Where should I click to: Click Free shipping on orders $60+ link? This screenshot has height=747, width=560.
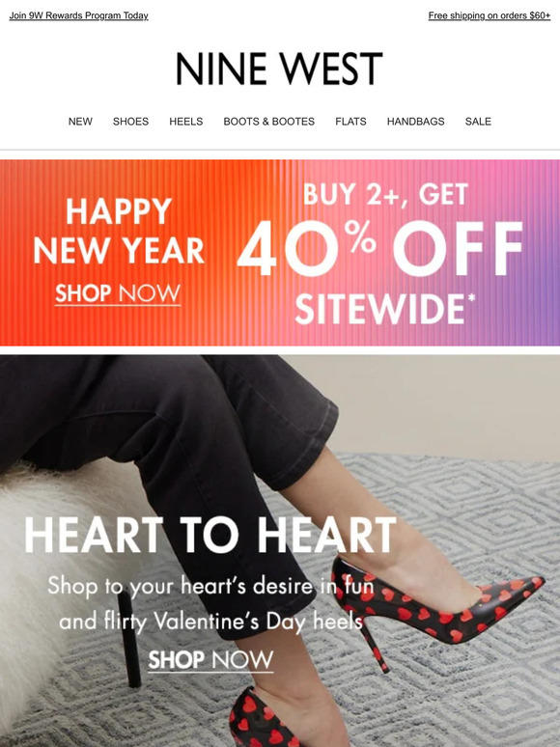[x=490, y=15]
